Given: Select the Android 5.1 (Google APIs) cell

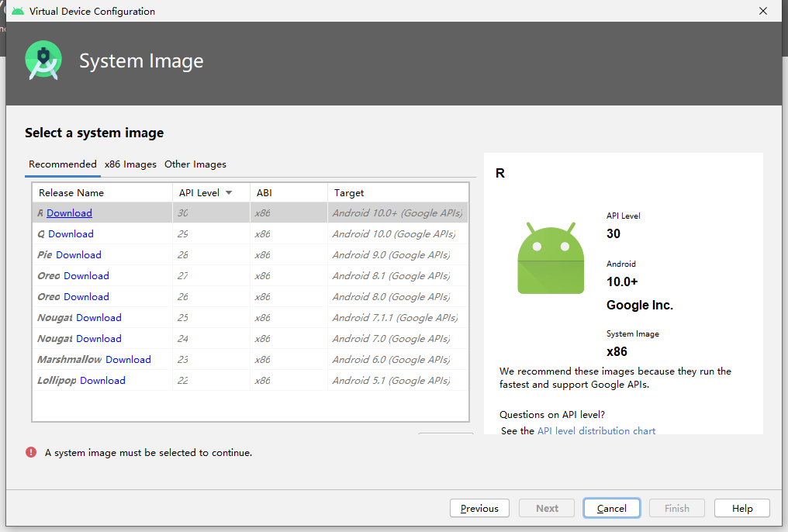Looking at the screenshot, I should click(x=398, y=381).
